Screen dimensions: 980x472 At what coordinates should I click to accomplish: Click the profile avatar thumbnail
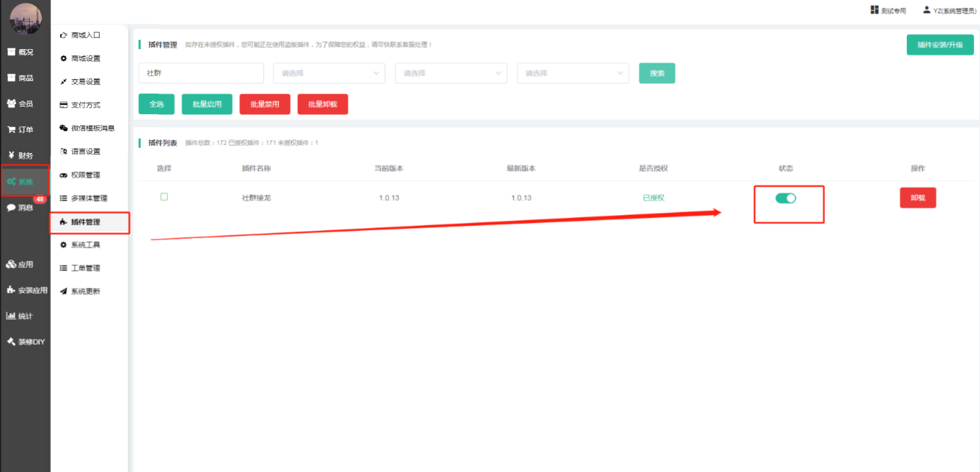coord(25,19)
